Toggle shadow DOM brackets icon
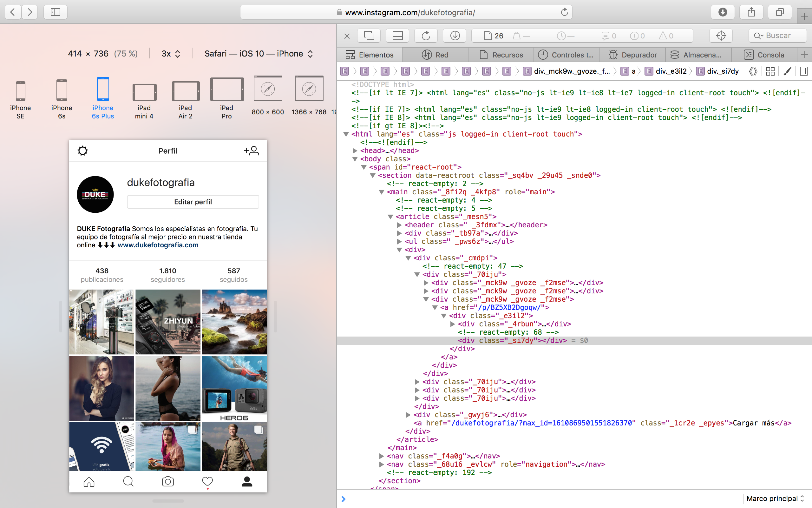The image size is (812, 508). point(753,71)
